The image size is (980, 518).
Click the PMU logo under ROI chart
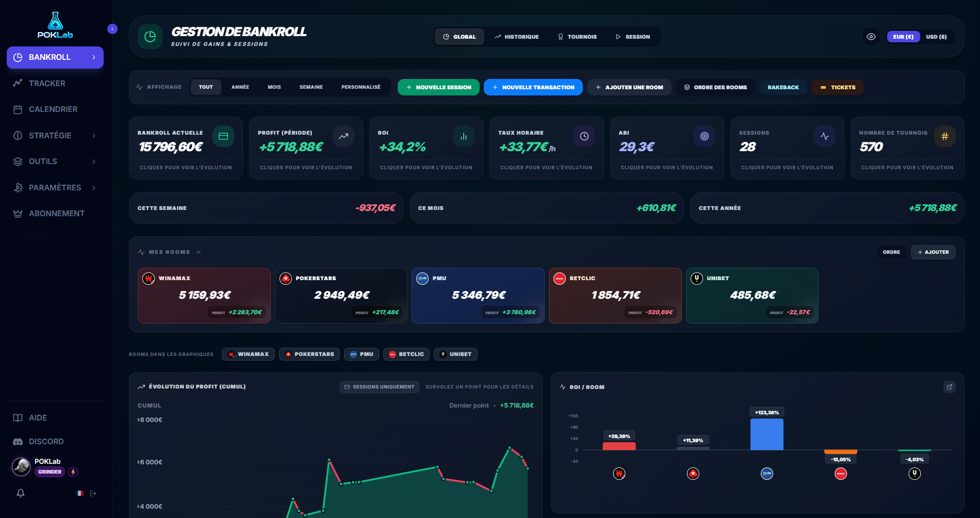tap(767, 474)
